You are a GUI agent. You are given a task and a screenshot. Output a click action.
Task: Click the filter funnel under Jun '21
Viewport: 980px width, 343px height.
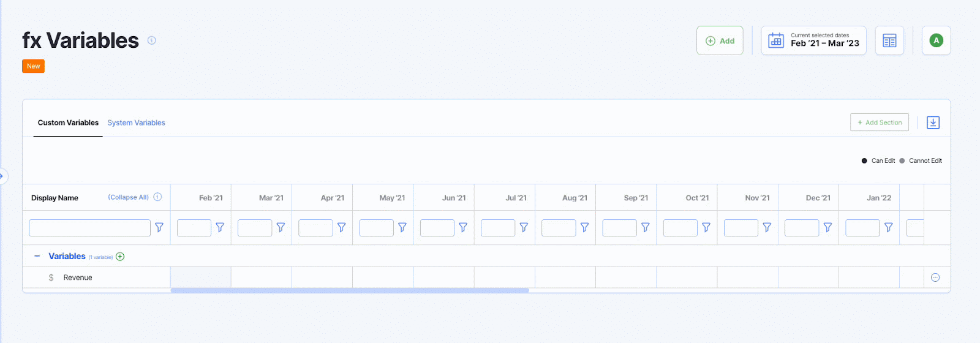pyautogui.click(x=463, y=227)
